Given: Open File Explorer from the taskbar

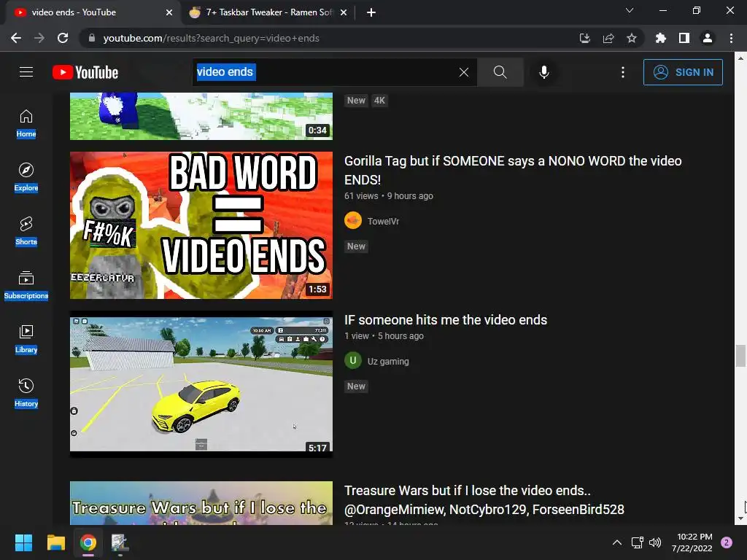Looking at the screenshot, I should pos(55,542).
